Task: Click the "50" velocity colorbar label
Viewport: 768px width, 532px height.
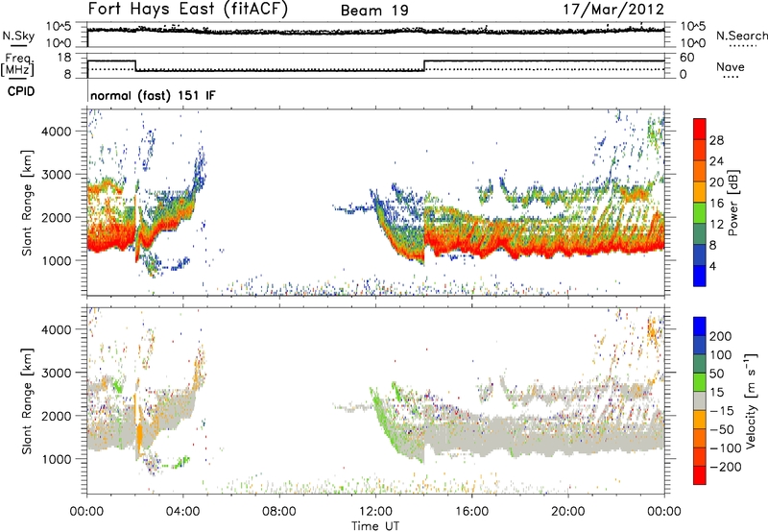Action: click(x=716, y=374)
